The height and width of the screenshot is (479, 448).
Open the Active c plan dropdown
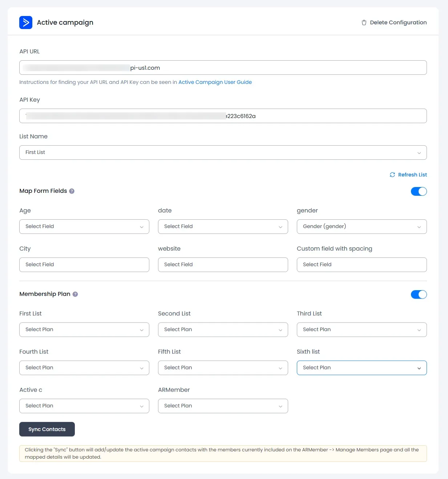tap(84, 406)
